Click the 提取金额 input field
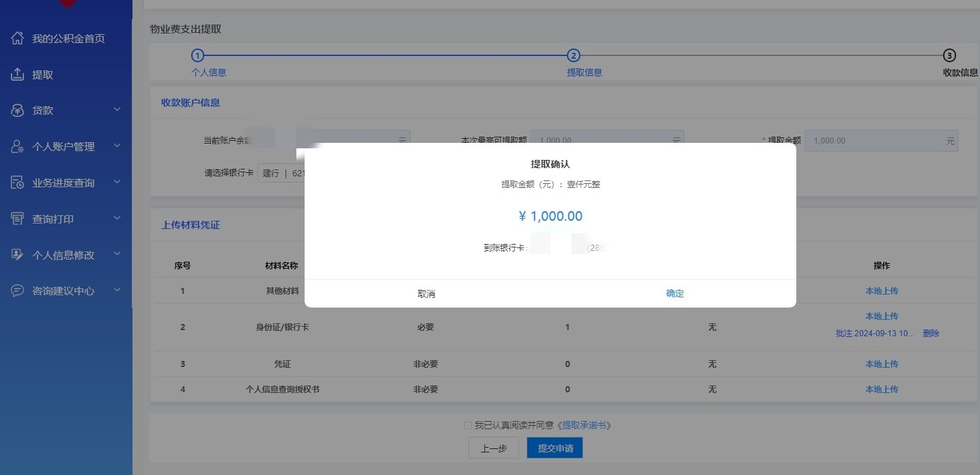Viewport: 980px width, 475px height. (874, 141)
